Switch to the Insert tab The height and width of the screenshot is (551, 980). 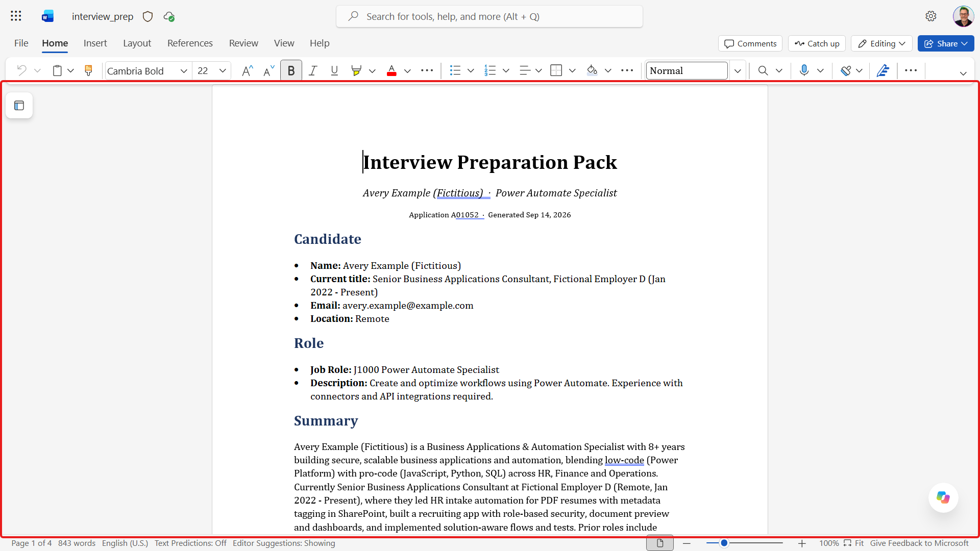click(x=95, y=43)
